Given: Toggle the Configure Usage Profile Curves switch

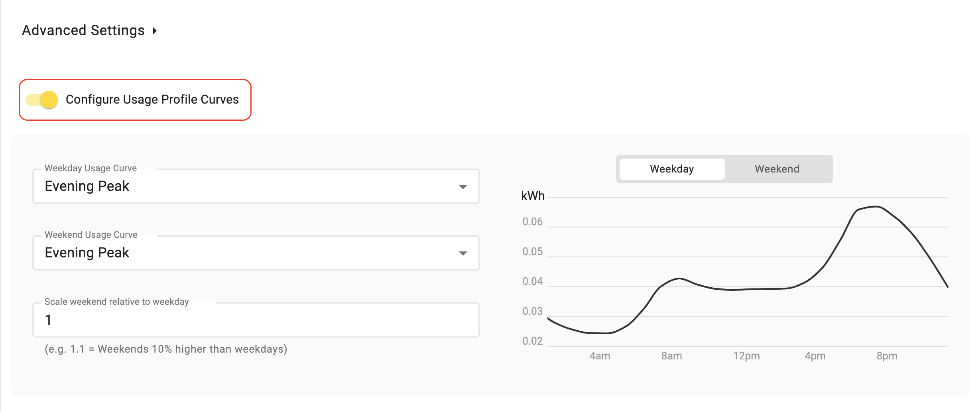Looking at the screenshot, I should pyautogui.click(x=42, y=100).
